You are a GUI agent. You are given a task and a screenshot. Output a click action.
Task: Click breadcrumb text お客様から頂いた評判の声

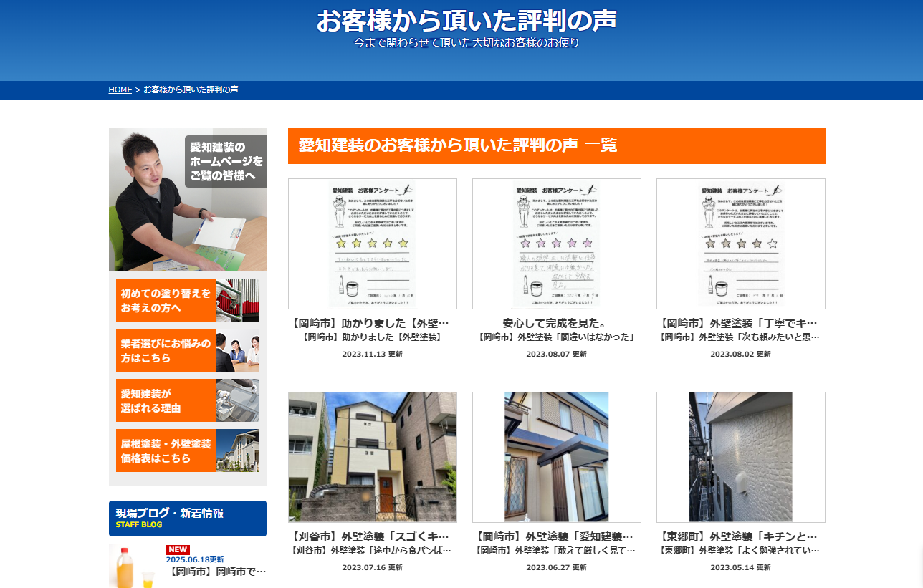pyautogui.click(x=191, y=90)
